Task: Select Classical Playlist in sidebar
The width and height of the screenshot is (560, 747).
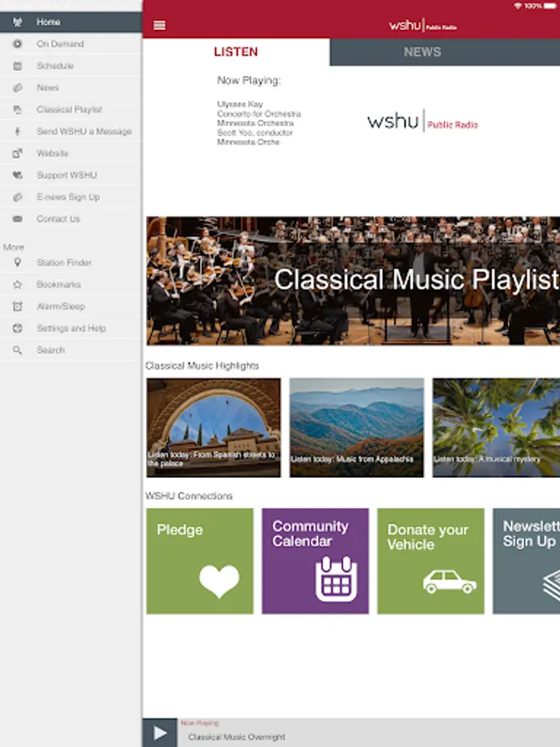Action: 71,110
